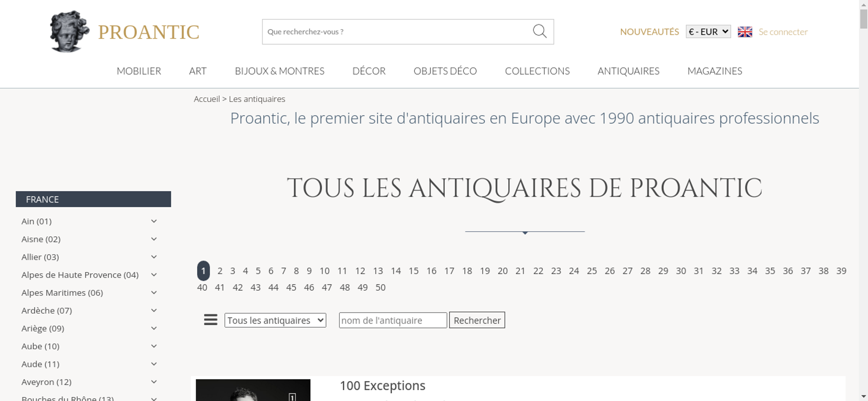Open the '100 Exceptions' dealer thumbnail
Image resolution: width=868 pixels, height=401 pixels.
253,390
